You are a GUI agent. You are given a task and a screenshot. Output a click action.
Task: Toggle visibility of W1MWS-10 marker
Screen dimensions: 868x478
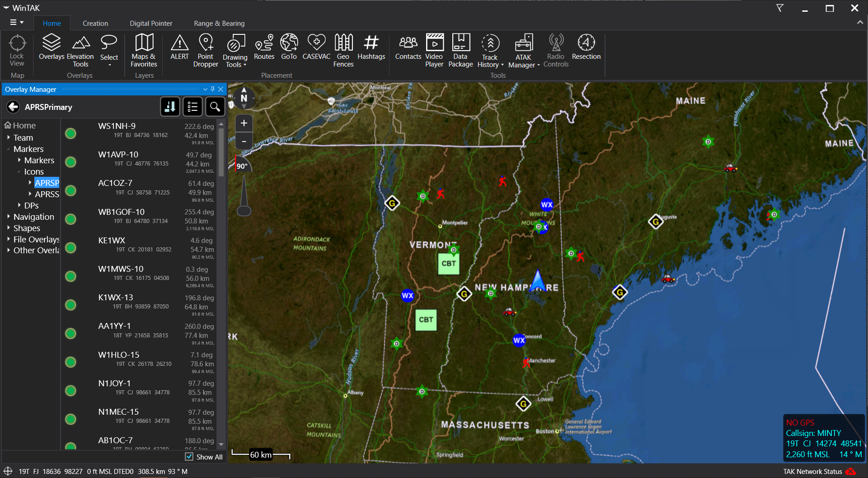[70, 276]
